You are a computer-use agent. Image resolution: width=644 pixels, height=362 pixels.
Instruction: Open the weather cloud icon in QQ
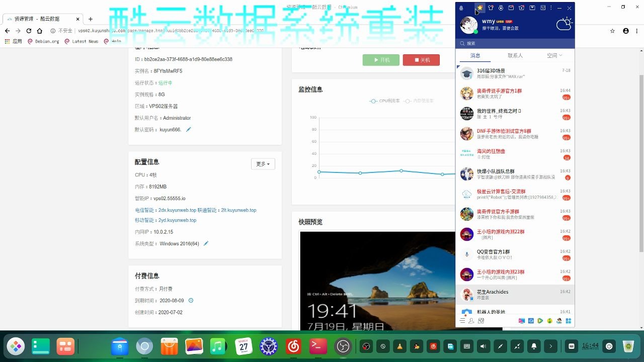(x=564, y=24)
